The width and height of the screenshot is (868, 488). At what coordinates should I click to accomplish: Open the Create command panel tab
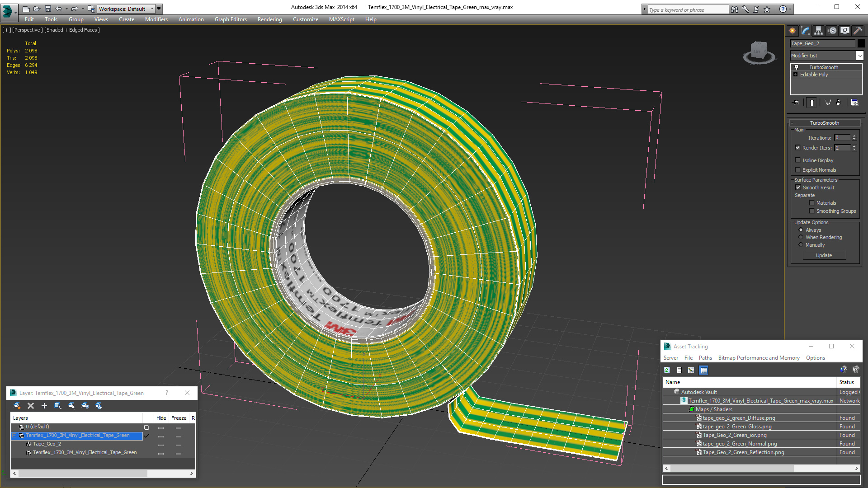(793, 31)
